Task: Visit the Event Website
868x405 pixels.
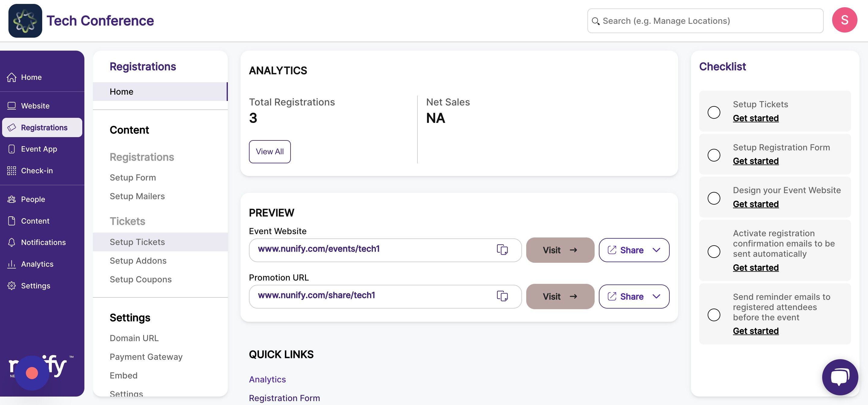Action: tap(560, 250)
